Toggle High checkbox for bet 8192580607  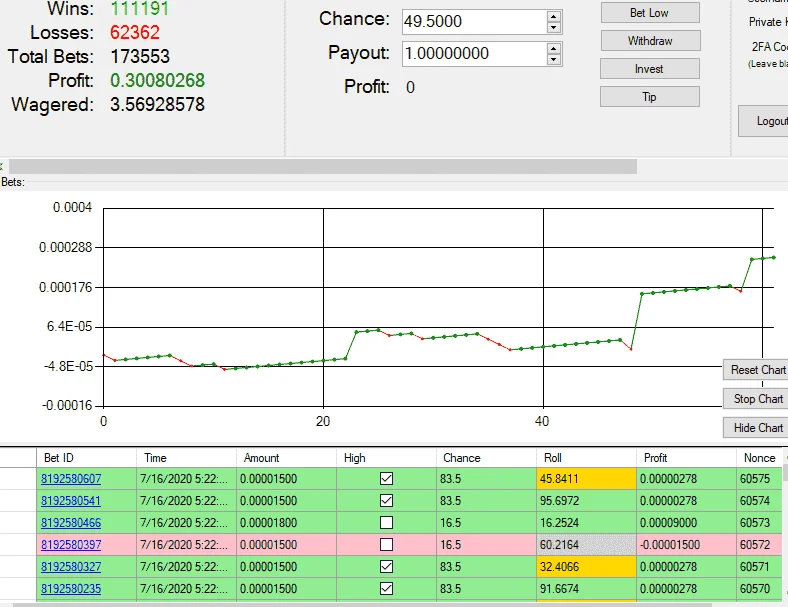coord(386,478)
